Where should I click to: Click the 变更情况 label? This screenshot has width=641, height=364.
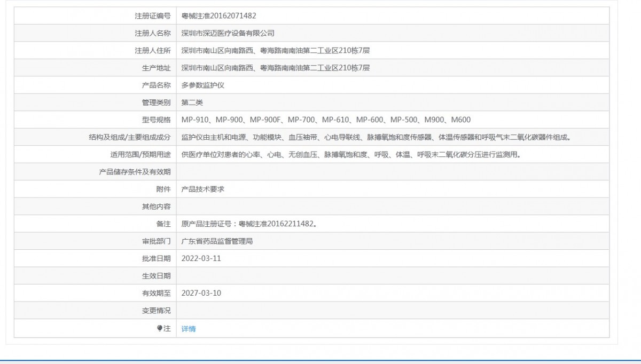tap(157, 311)
